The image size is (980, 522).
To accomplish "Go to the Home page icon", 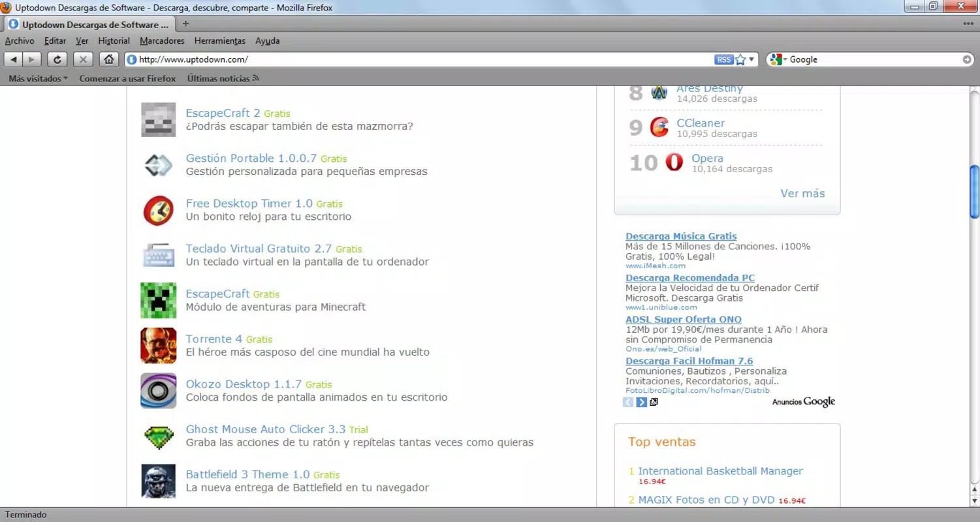I will [108, 59].
